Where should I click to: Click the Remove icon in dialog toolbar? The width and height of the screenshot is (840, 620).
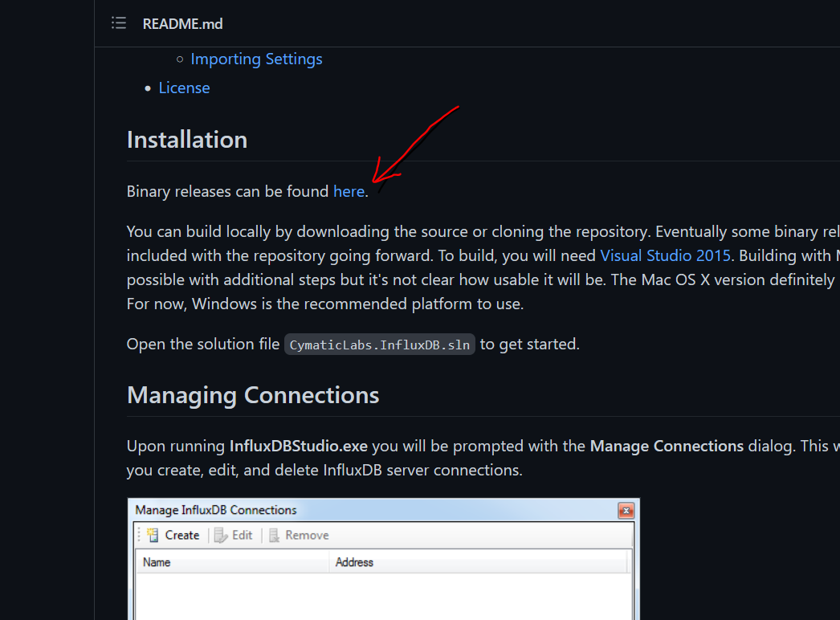pyautogui.click(x=274, y=536)
